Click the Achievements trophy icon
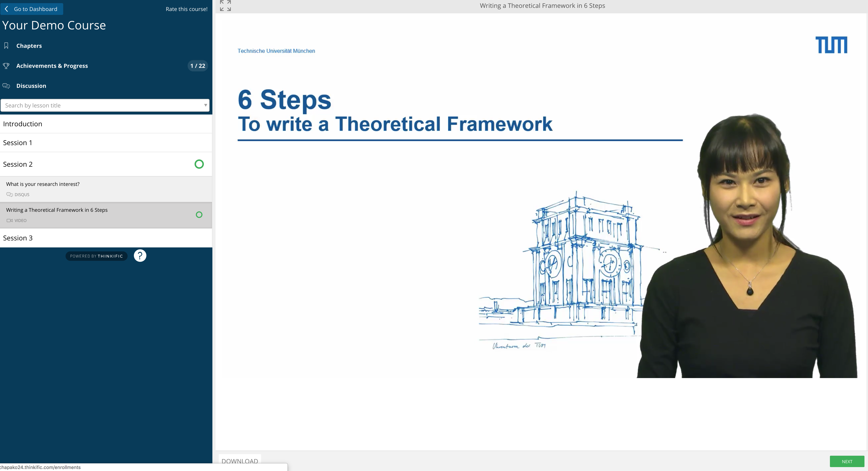 [6, 66]
